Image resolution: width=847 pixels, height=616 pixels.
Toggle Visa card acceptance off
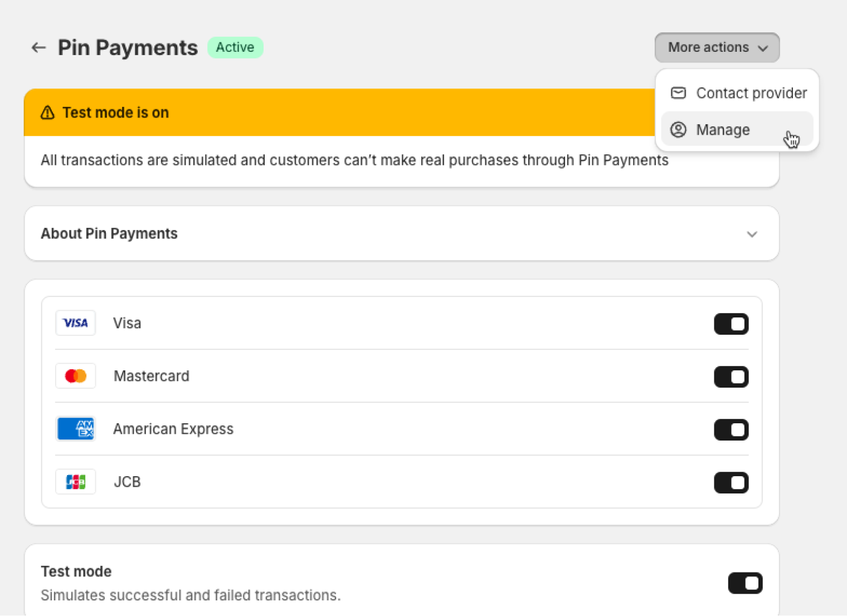tap(731, 324)
